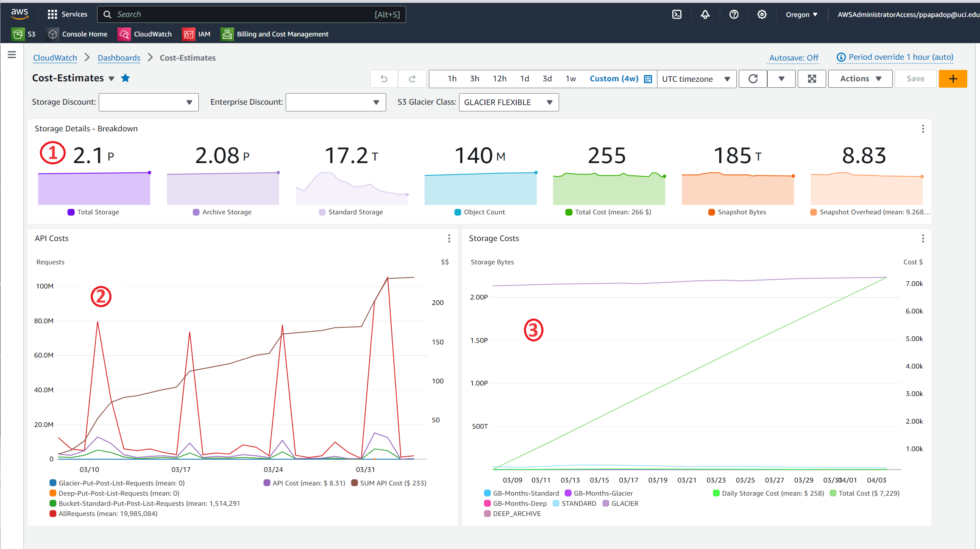
Task: Open the Console Home shortcut
Action: tap(77, 34)
